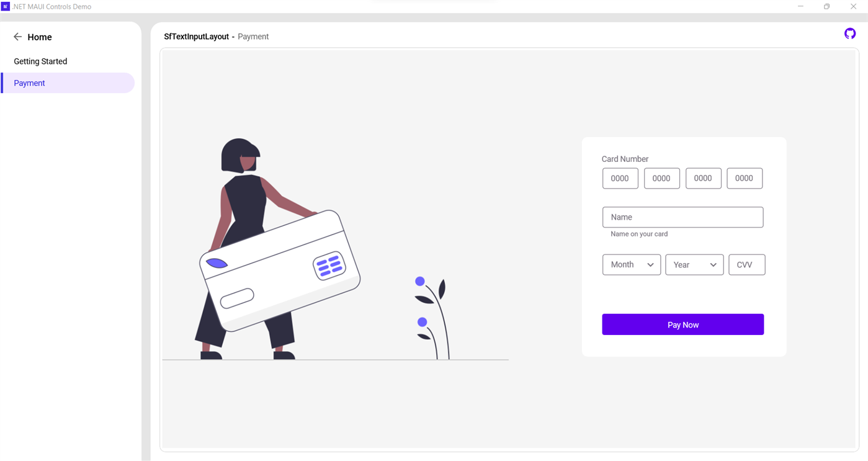Click the CVV input field
Image resolution: width=868 pixels, height=461 pixels.
click(747, 265)
